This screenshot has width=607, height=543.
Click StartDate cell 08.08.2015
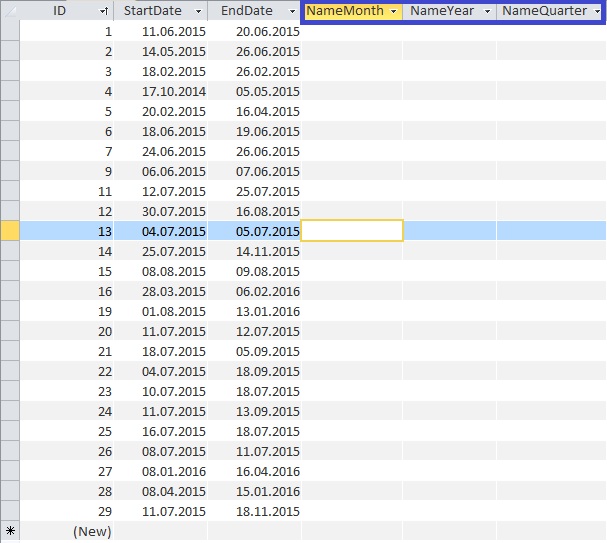161,271
